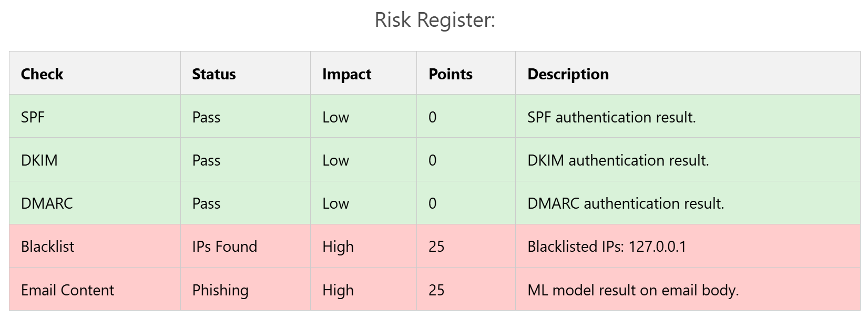Select the Description column header
This screenshot has width=868, height=318.
(x=568, y=74)
